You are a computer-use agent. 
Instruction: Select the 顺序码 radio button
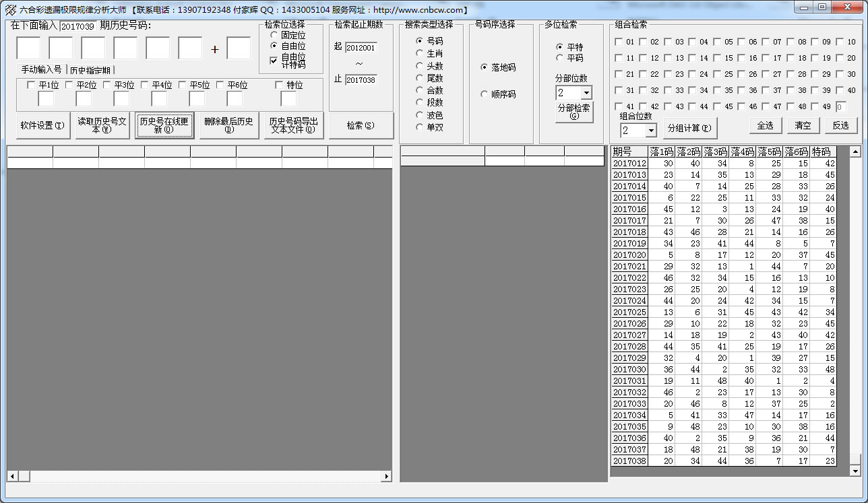[484, 94]
